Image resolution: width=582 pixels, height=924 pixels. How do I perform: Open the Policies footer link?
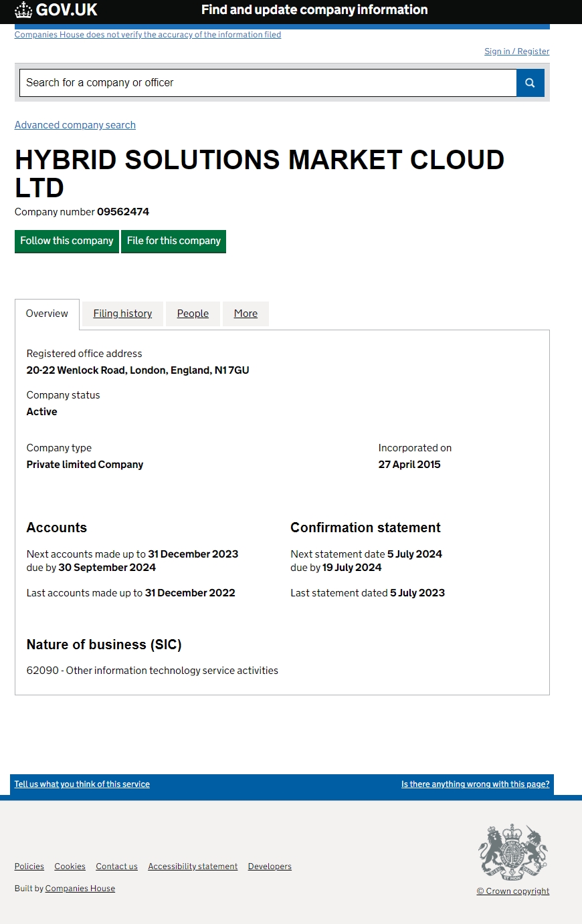tap(29, 867)
